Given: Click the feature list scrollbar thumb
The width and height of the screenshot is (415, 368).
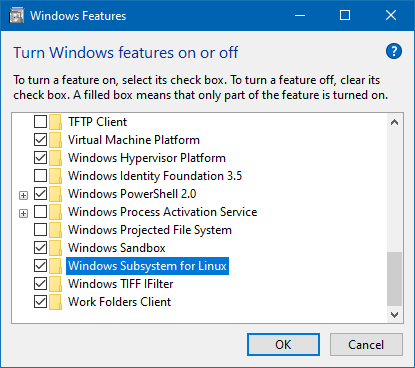Looking at the screenshot, I should tap(395, 279).
